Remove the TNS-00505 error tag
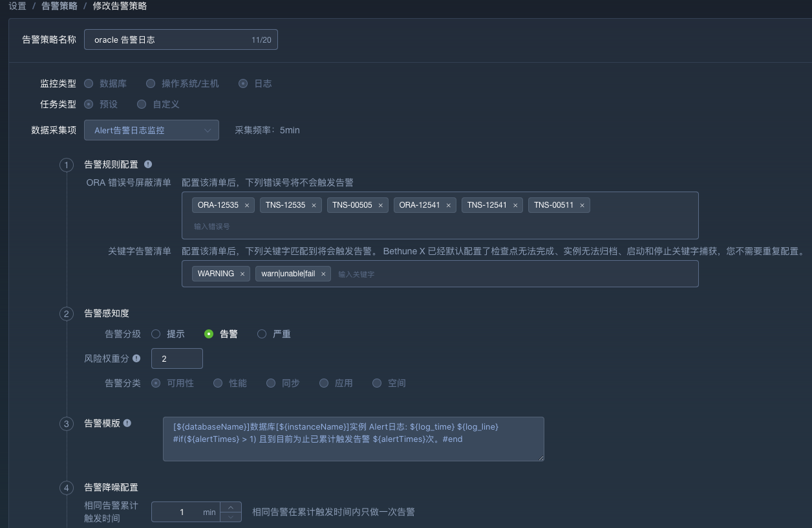 (x=380, y=204)
